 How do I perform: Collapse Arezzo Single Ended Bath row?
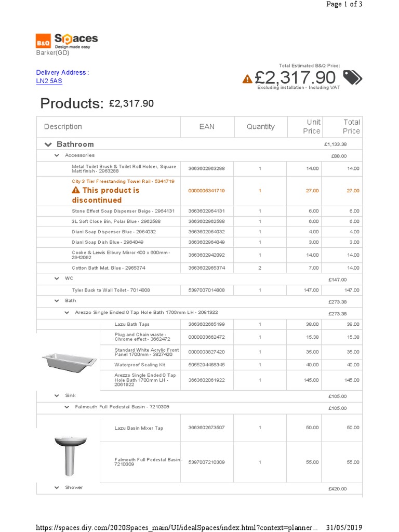coord(66,313)
